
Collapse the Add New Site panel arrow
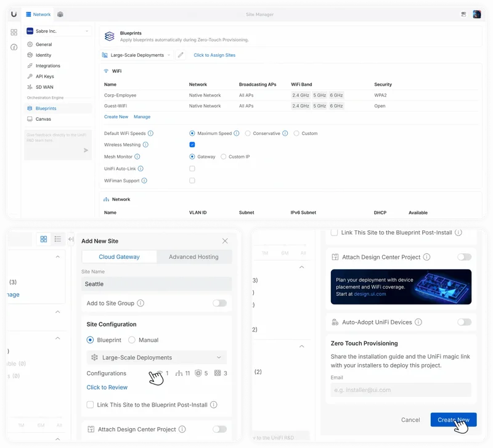point(71,239)
